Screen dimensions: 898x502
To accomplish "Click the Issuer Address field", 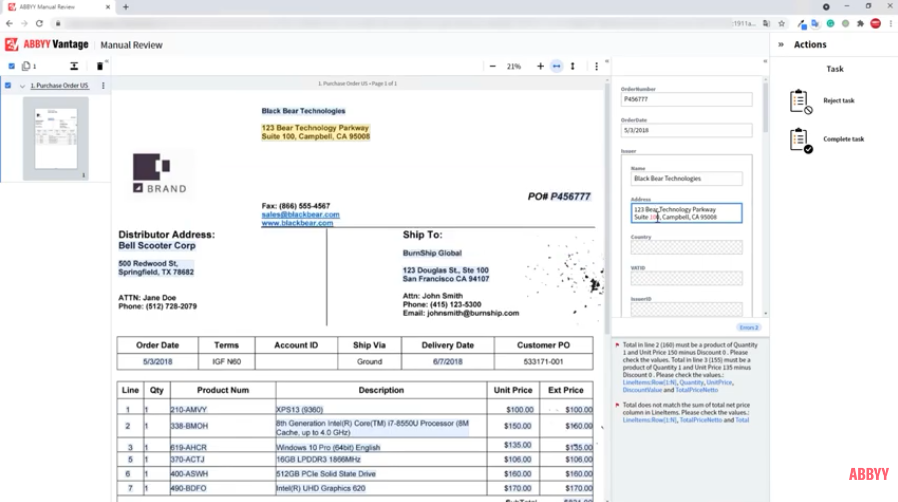I will (686, 213).
